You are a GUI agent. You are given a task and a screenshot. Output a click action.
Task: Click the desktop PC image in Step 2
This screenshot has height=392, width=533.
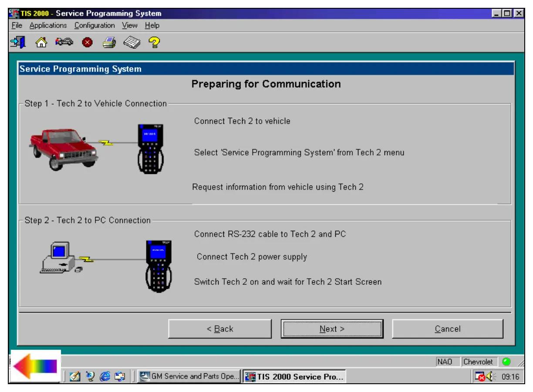[x=61, y=259]
